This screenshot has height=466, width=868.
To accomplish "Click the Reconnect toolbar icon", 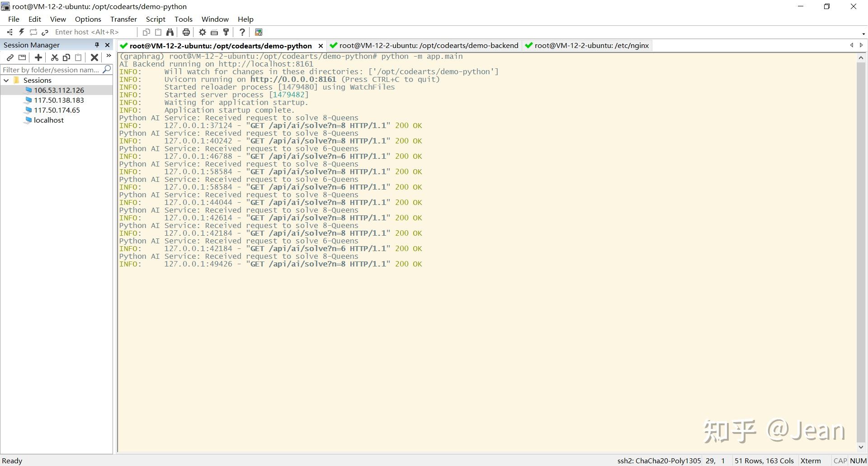I will pyautogui.click(x=33, y=32).
